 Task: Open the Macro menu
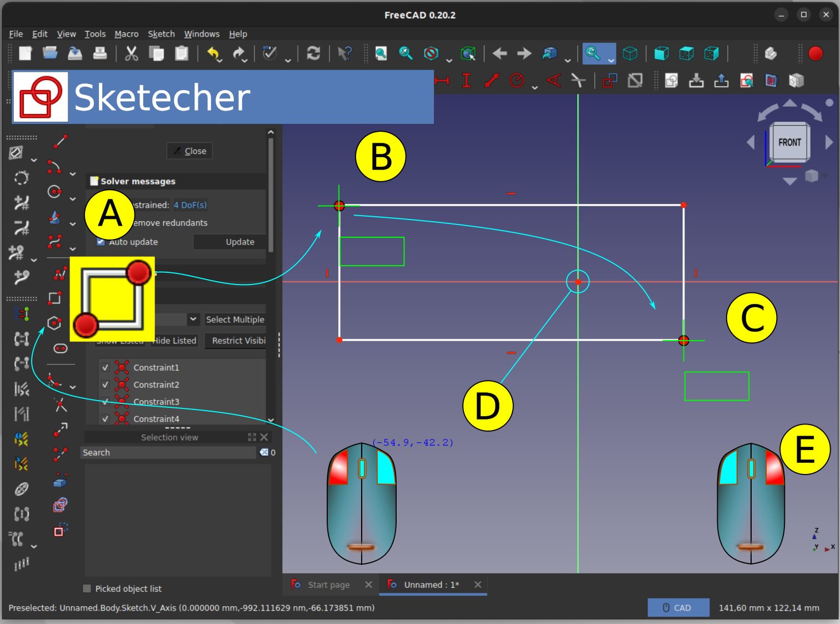[127, 34]
